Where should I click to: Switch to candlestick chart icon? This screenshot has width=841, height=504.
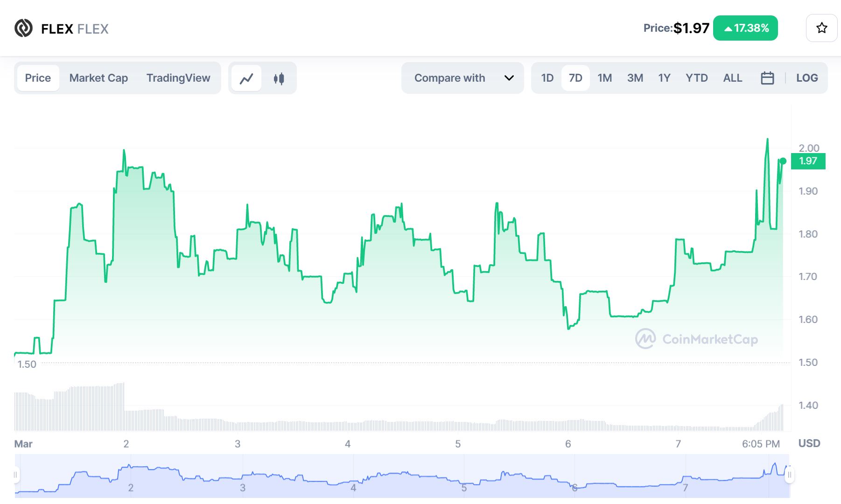click(279, 78)
